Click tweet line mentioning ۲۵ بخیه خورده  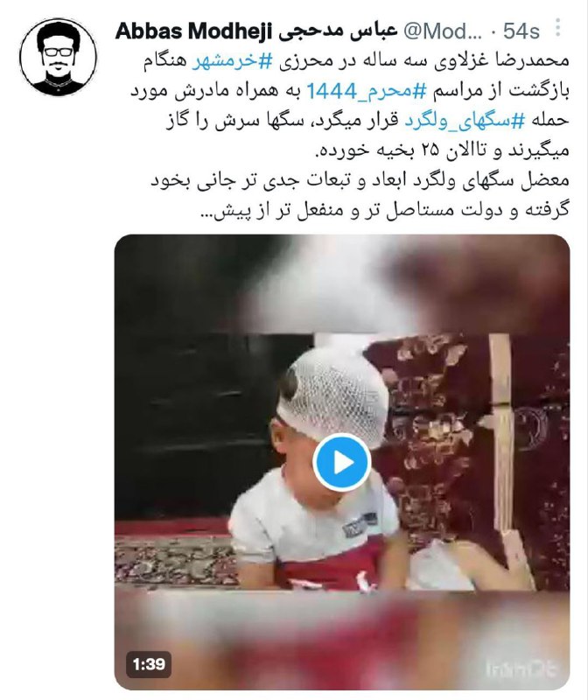[443, 150]
